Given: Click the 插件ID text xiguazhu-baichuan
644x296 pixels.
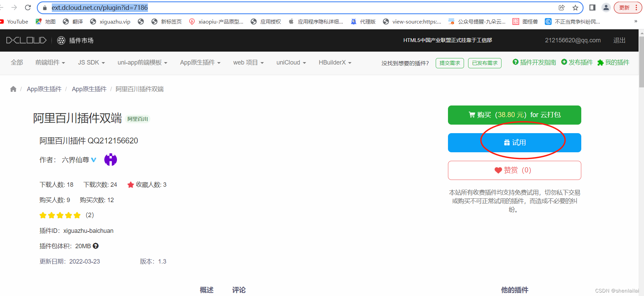Looking at the screenshot, I should coord(88,231).
